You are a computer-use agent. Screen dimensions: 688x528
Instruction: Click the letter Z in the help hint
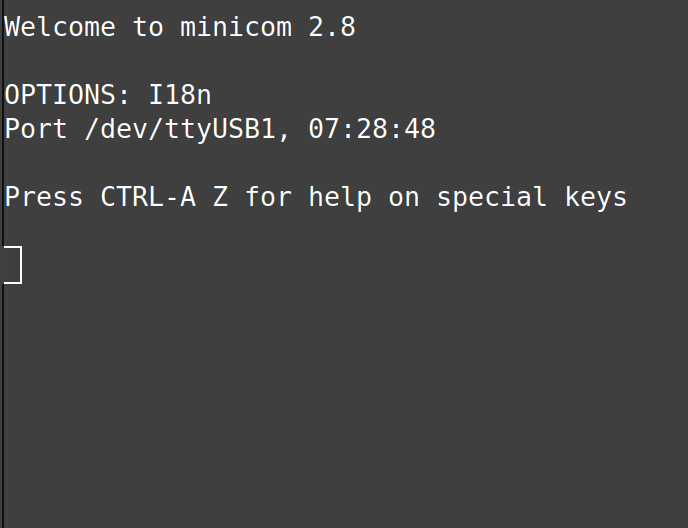pos(220,197)
